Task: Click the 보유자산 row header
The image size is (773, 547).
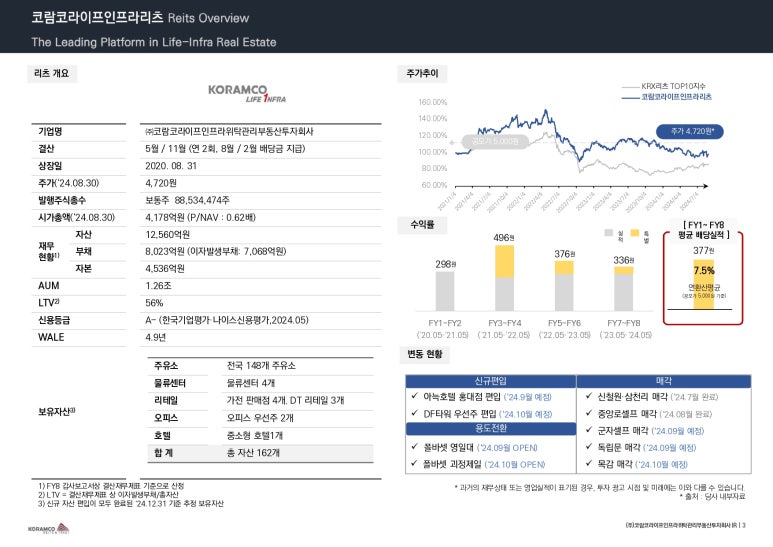Action: [57, 411]
